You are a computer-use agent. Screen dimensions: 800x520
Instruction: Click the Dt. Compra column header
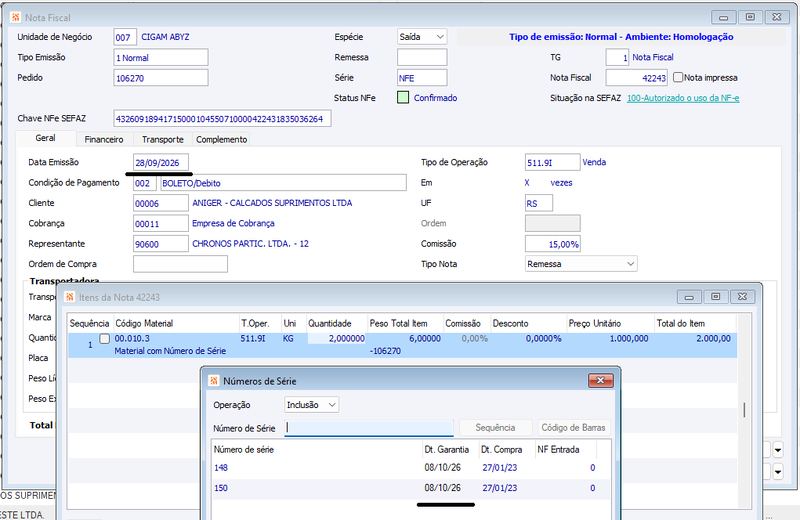point(506,450)
